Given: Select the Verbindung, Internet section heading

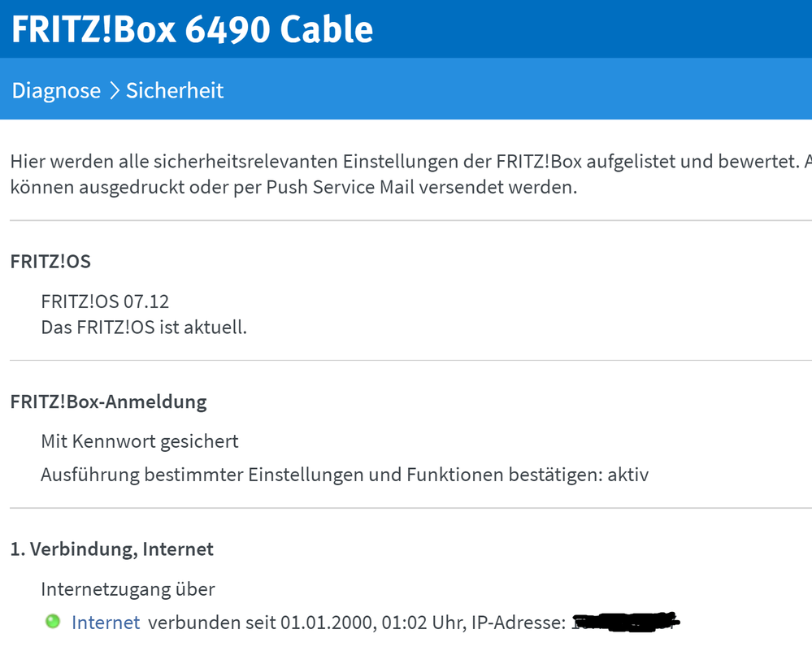Looking at the screenshot, I should tap(111, 549).
